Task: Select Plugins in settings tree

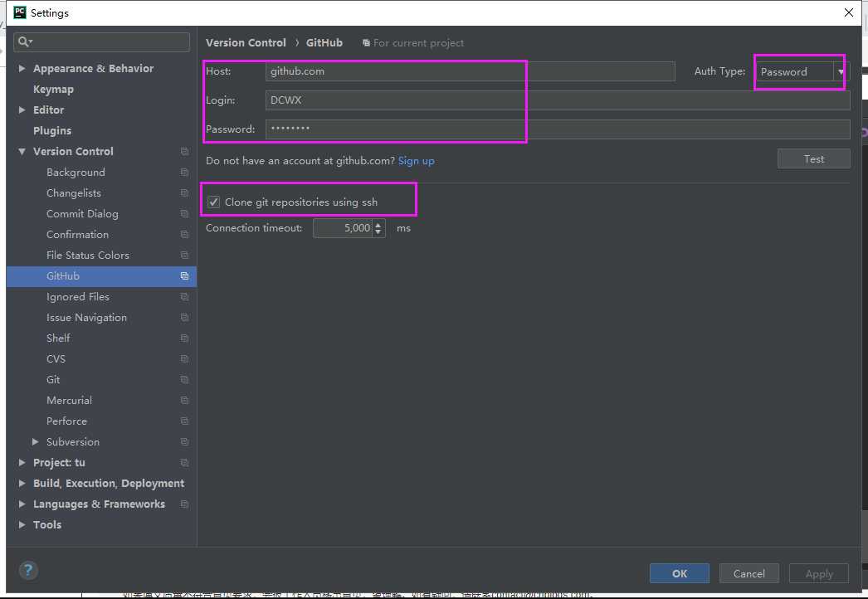Action: tap(52, 130)
